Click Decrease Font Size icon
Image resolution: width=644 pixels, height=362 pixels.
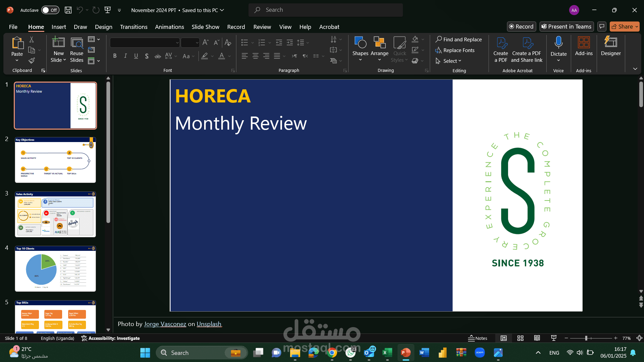coord(217,43)
